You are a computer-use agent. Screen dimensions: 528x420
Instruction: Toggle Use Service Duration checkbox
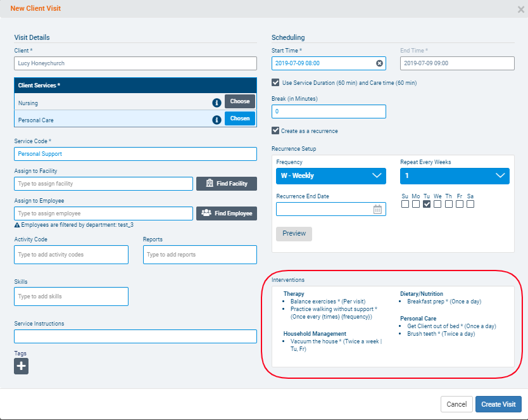[x=275, y=82]
